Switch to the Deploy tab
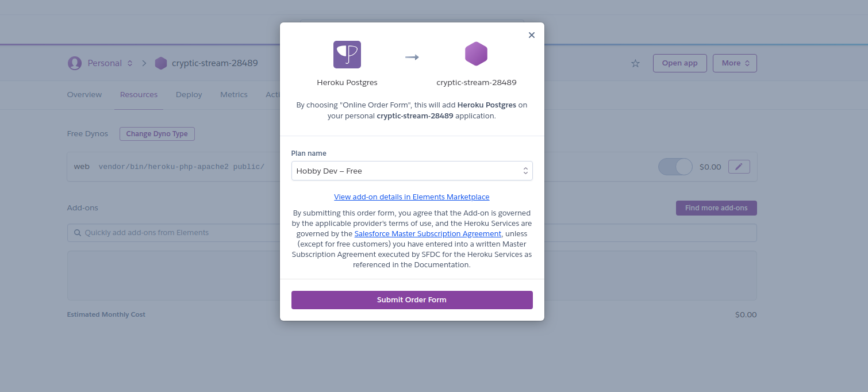The image size is (868, 392). (189, 95)
